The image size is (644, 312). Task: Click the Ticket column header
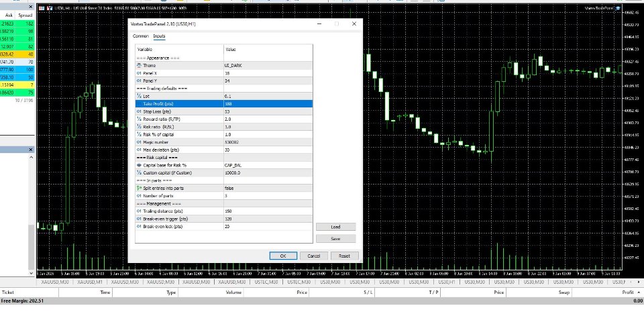point(30,293)
